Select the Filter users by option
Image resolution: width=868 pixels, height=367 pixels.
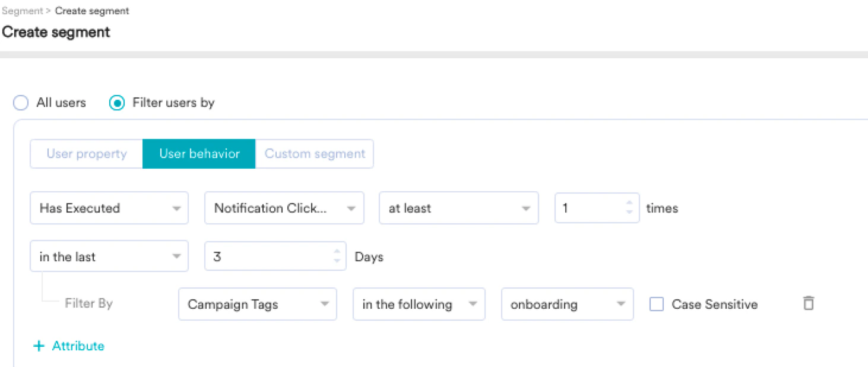pyautogui.click(x=117, y=103)
